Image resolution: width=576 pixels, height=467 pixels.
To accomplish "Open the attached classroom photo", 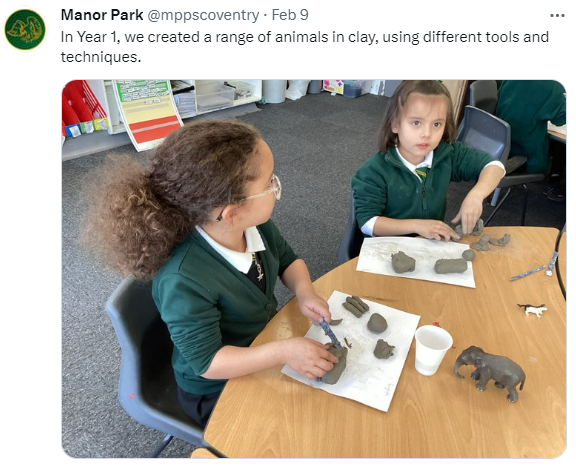I will 314,269.
